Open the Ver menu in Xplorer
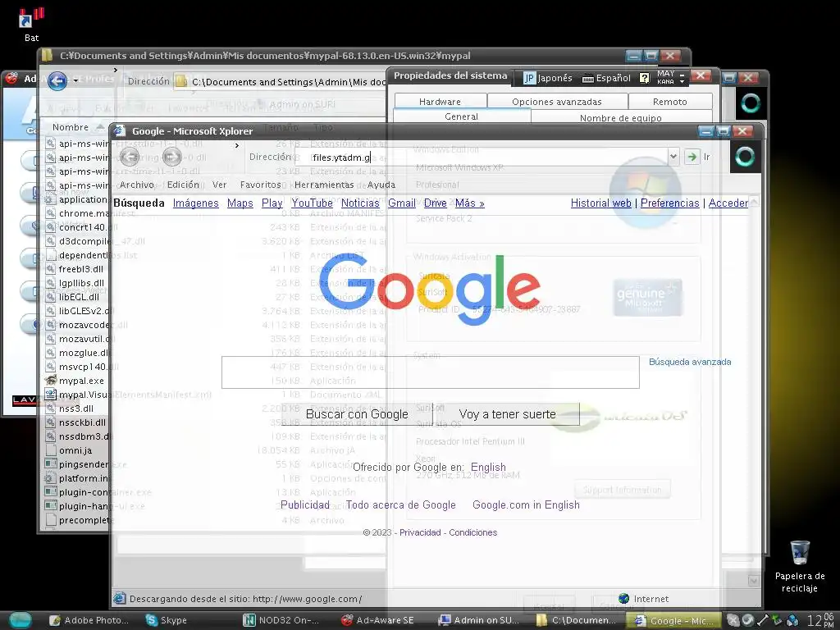Image resolution: width=840 pixels, height=630 pixels. coord(219,185)
